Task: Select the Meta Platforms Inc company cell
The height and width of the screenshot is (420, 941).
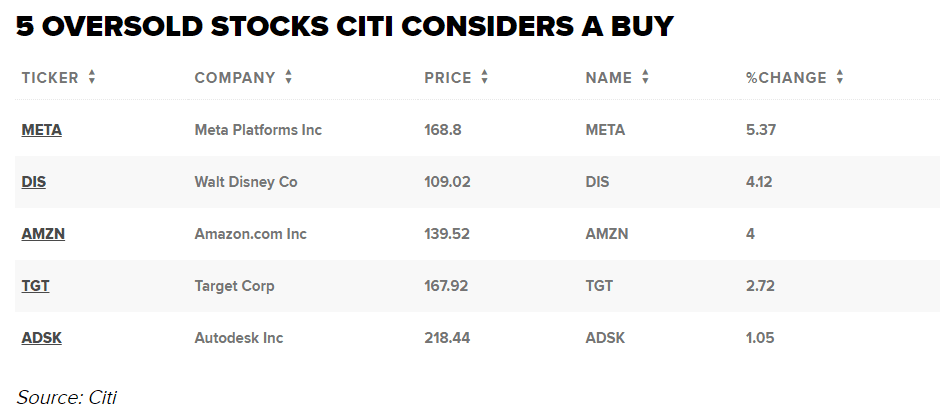Action: 258,130
